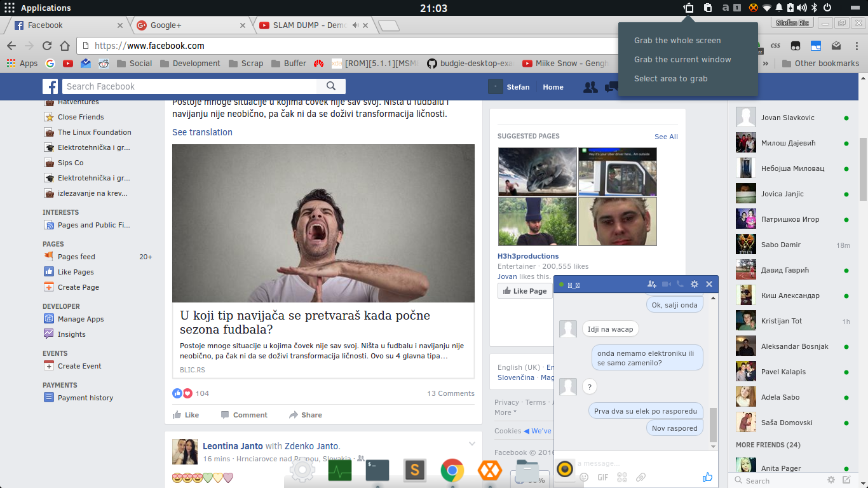Click the screenshot tool icon in top panel
Screen dimensions: 868x488
pyautogui.click(x=688, y=8)
